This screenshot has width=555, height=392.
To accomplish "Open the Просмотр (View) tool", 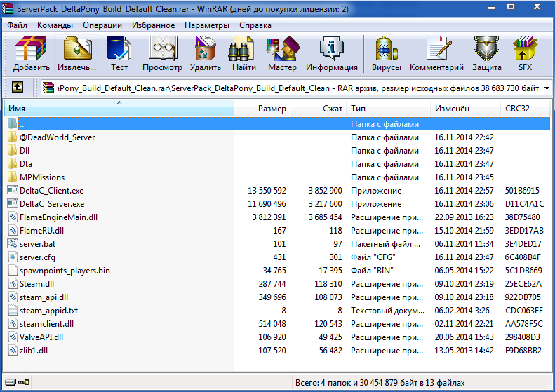I will pos(162,55).
